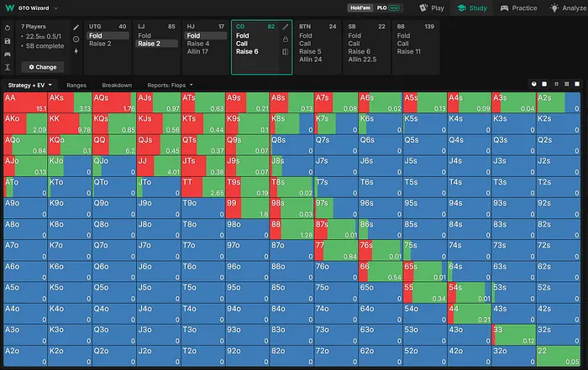Click the GTO Wizard logo icon
Viewport: 588px width, 370px height.
[x=9, y=8]
